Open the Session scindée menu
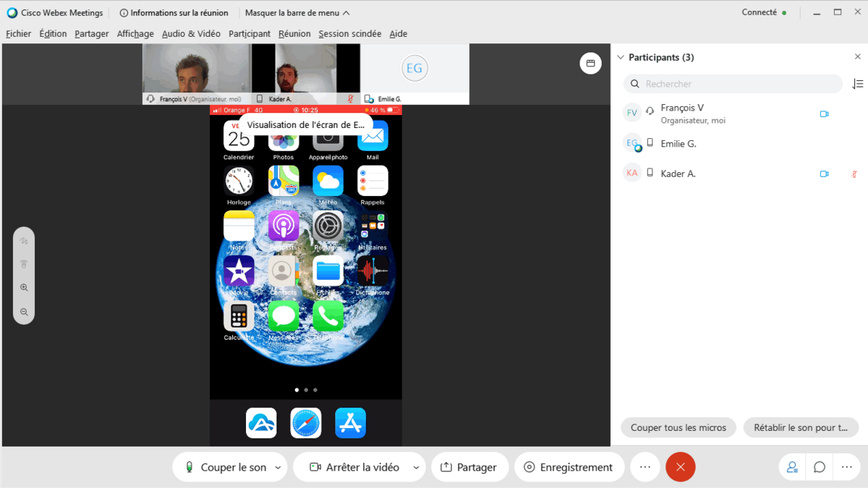The image size is (868, 488). click(350, 34)
